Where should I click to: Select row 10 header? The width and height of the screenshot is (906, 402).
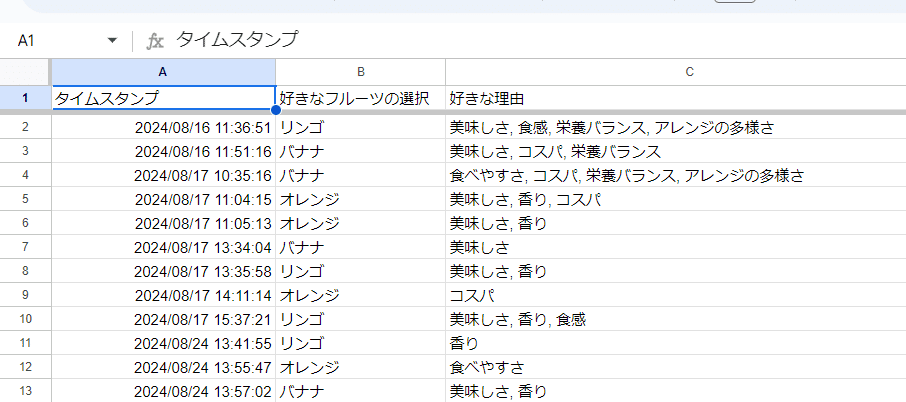[25, 319]
